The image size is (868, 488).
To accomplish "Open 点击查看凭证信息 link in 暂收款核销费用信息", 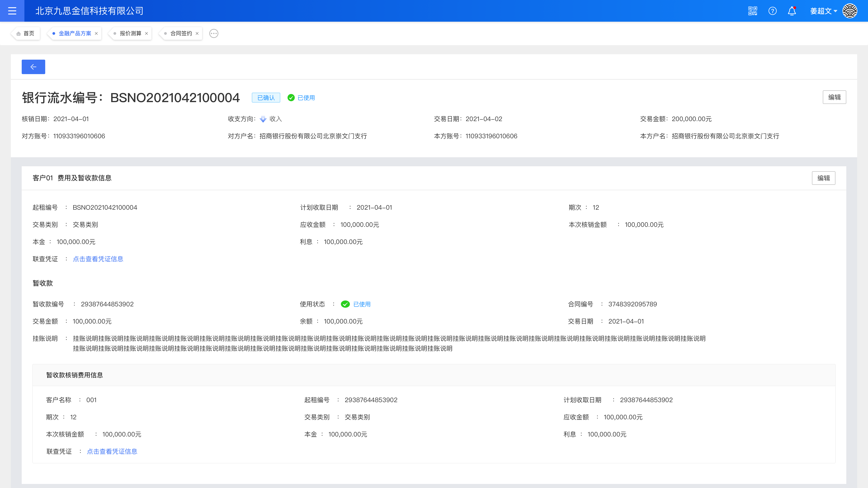I will (x=112, y=451).
